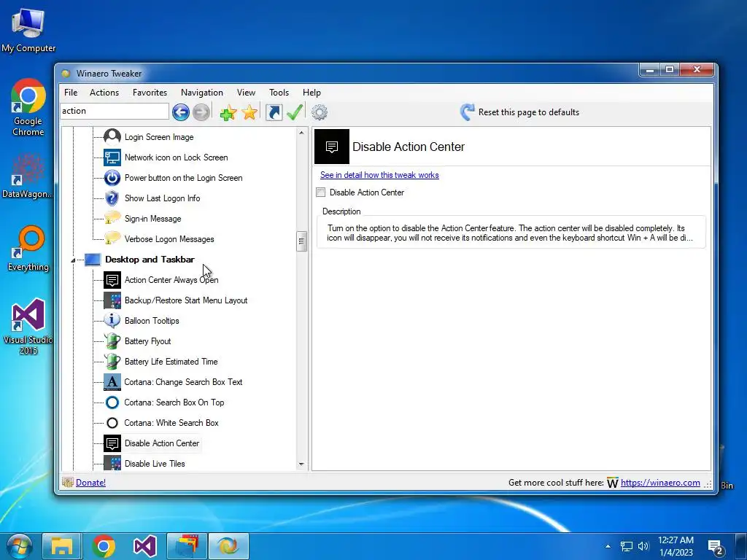Click the Donate! link
Viewport: 747px width, 560px height.
[90, 483]
